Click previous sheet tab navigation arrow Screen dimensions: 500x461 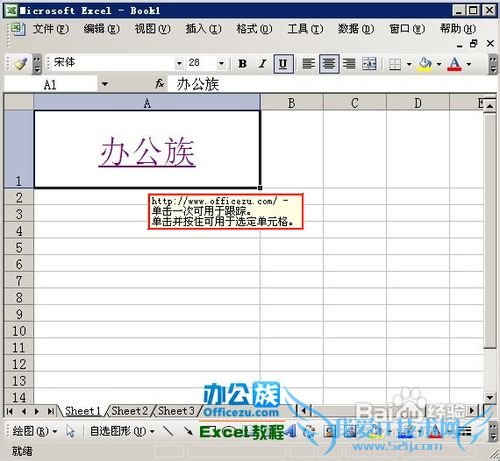coord(23,411)
